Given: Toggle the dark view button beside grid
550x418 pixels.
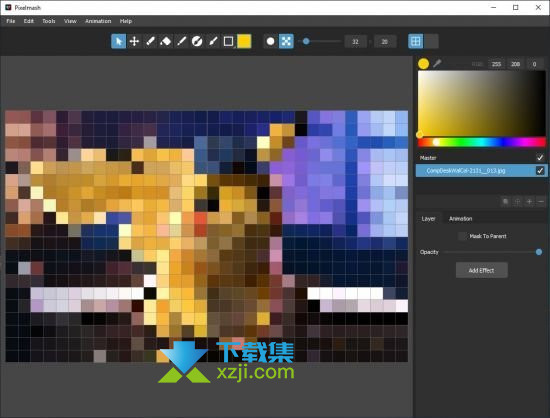Looking at the screenshot, I should 431,41.
